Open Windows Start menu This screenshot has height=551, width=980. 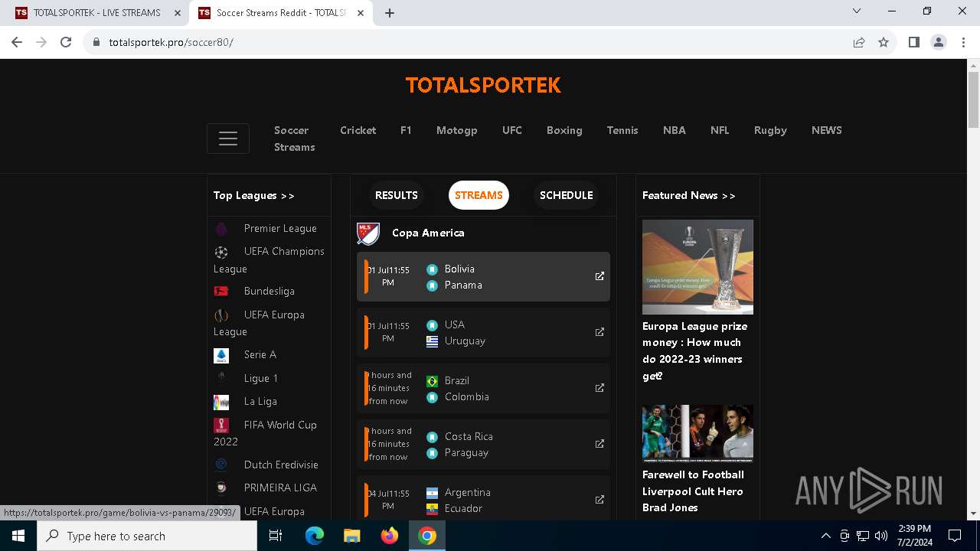18,536
